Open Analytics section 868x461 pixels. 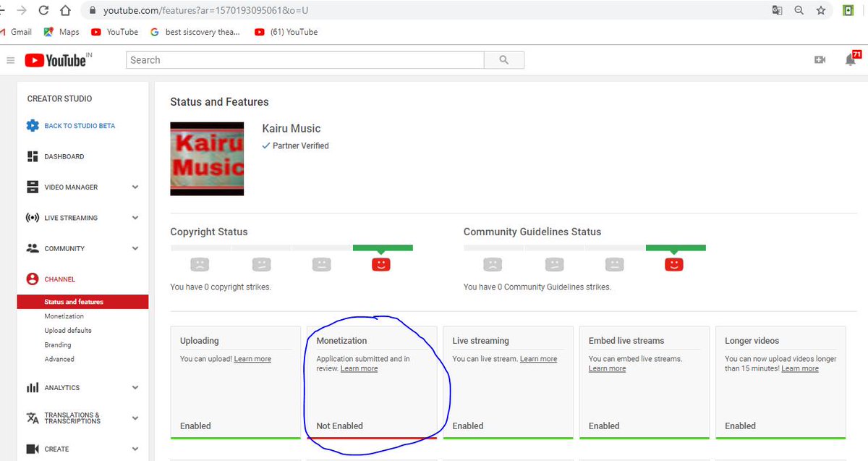(62, 388)
